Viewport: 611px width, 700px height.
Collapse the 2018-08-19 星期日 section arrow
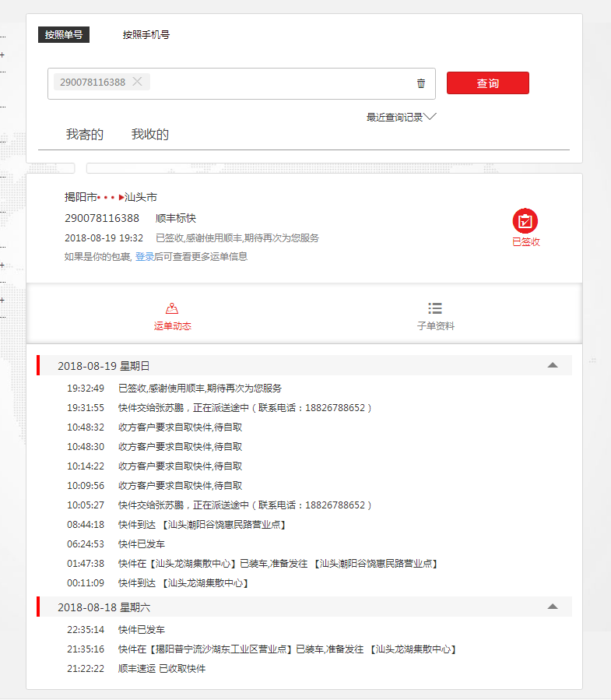point(553,365)
